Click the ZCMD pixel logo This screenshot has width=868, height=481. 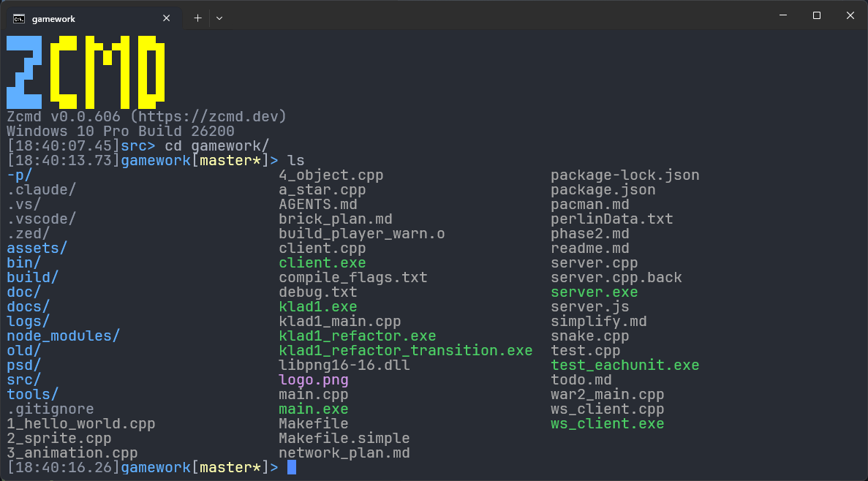click(86, 72)
